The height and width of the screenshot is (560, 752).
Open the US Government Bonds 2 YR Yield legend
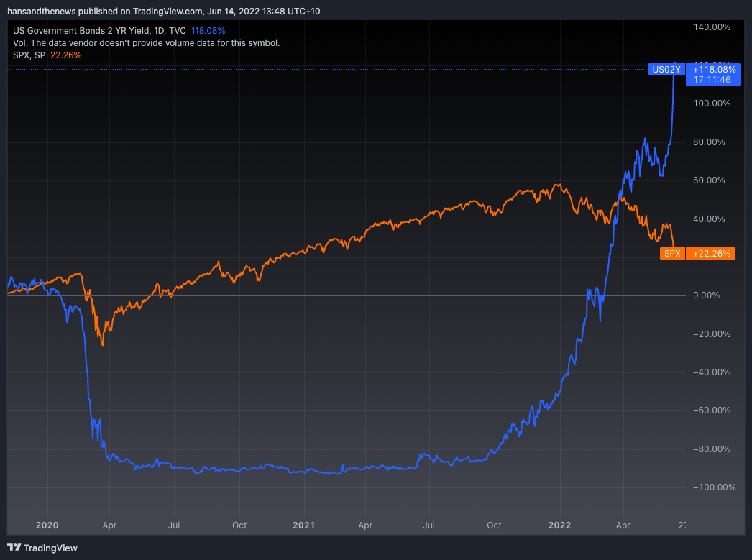click(98, 31)
